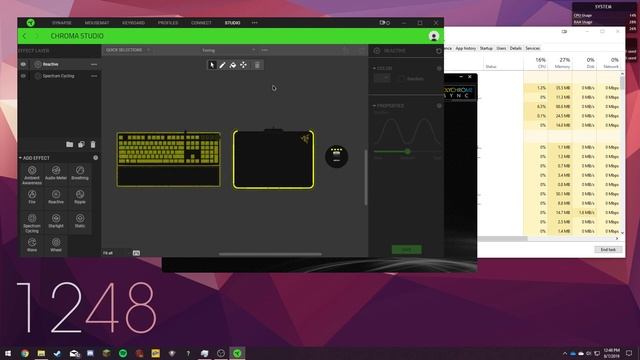Screen dimensions: 640x360
Task: Open the Mousemat tab
Action: point(97,23)
